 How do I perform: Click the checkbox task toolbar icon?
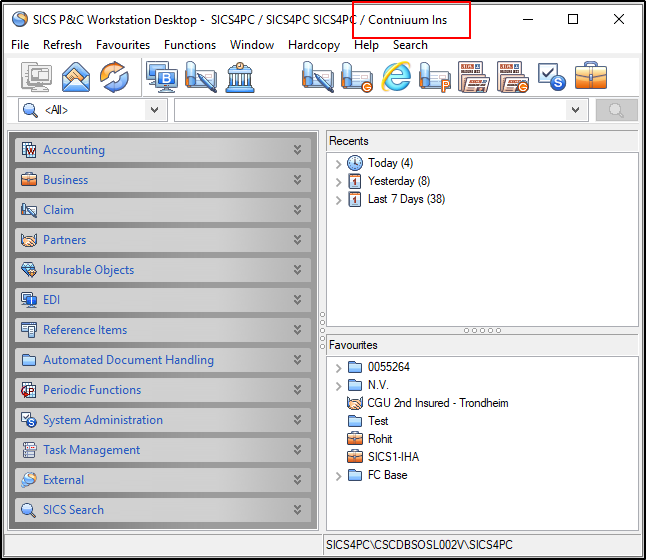tap(552, 77)
